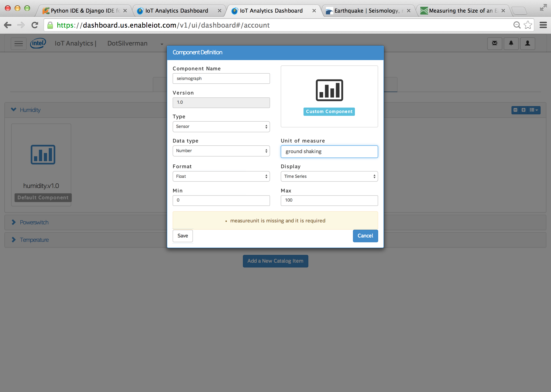The image size is (551, 392).
Task: Click the Custom Component icon
Action: coord(329,89)
